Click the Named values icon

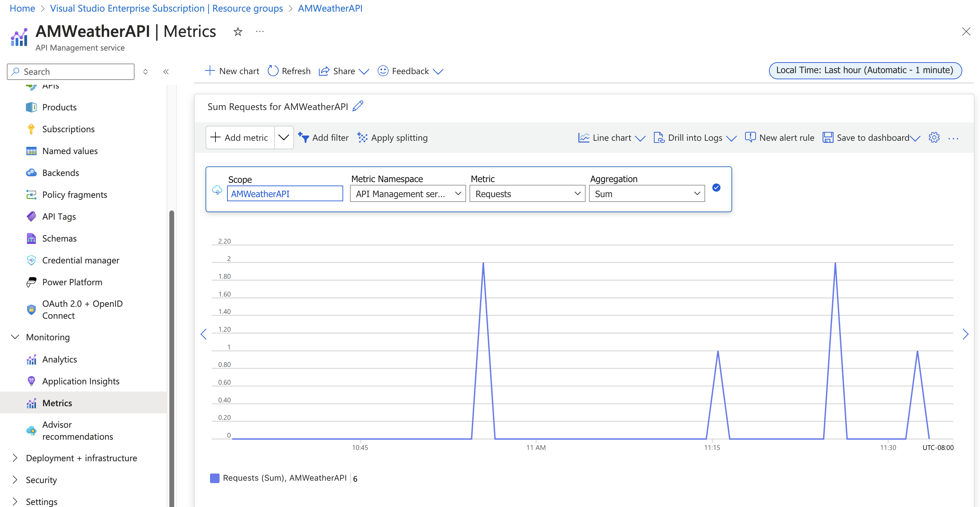pyautogui.click(x=31, y=151)
